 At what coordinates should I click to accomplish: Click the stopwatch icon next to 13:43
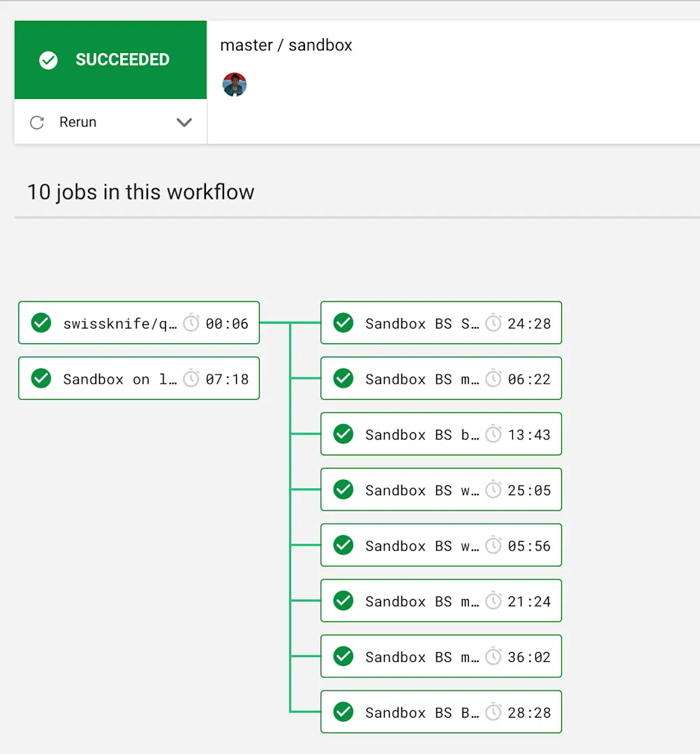494,434
